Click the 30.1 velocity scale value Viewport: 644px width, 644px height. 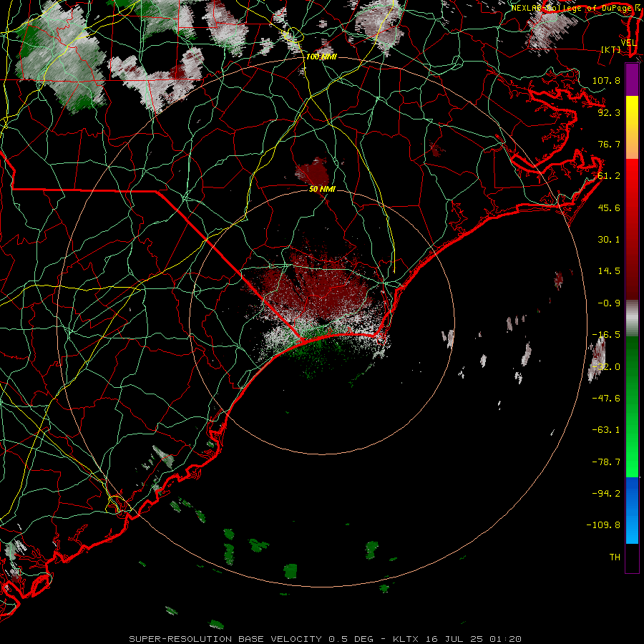(x=609, y=240)
